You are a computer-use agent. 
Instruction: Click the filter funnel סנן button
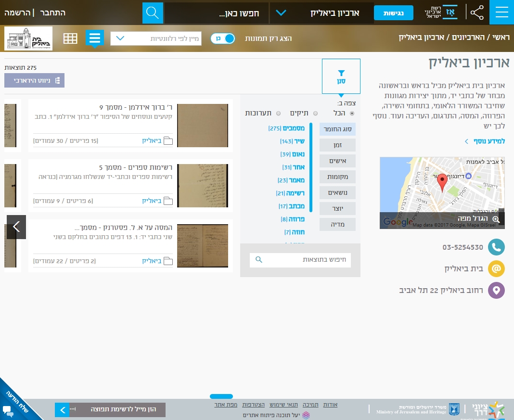(x=341, y=76)
